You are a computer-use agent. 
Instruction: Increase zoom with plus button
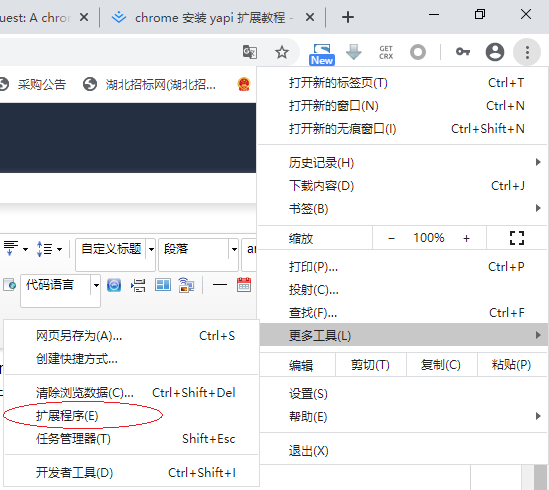tap(466, 238)
